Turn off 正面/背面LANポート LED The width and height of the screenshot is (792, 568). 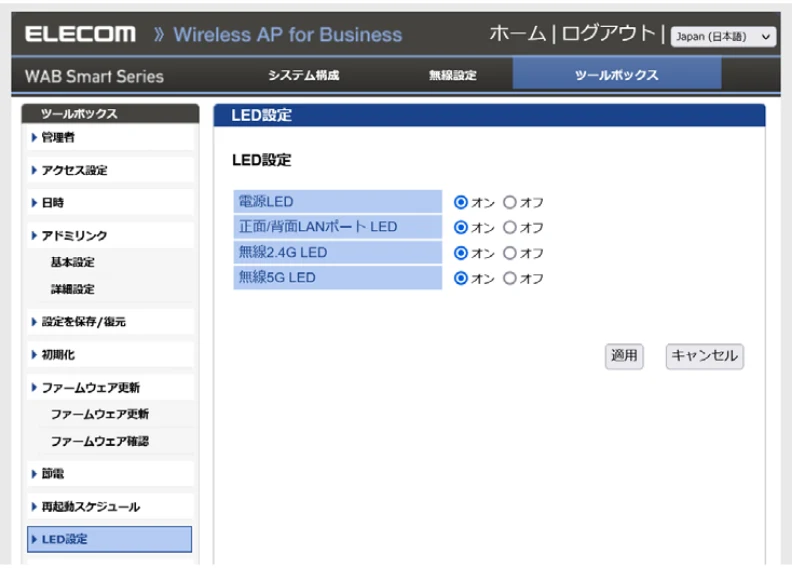[510, 227]
